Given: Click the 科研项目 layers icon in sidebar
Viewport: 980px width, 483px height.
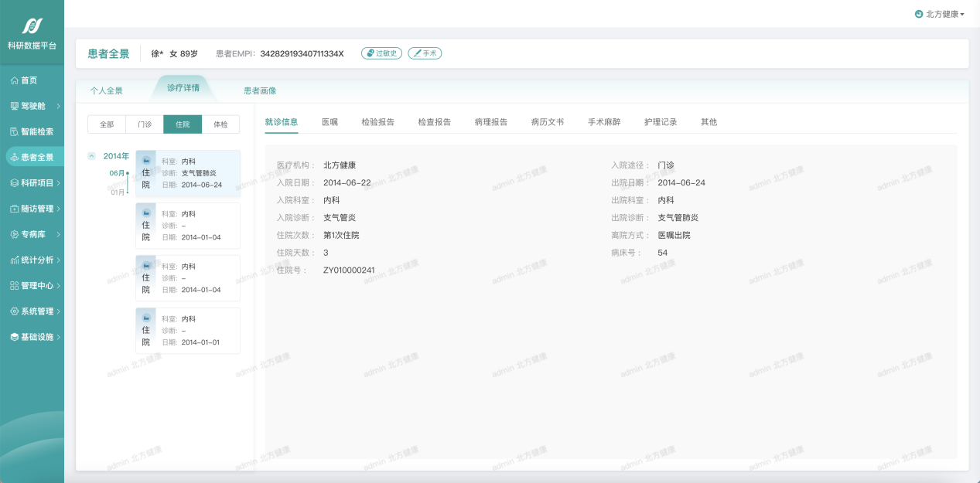Looking at the screenshot, I should pos(14,183).
